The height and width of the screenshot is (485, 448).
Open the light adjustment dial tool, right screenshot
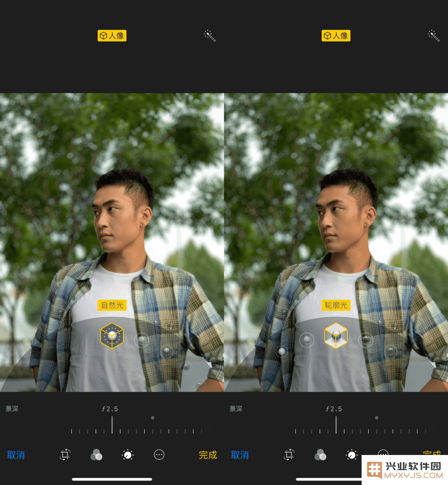[352, 455]
